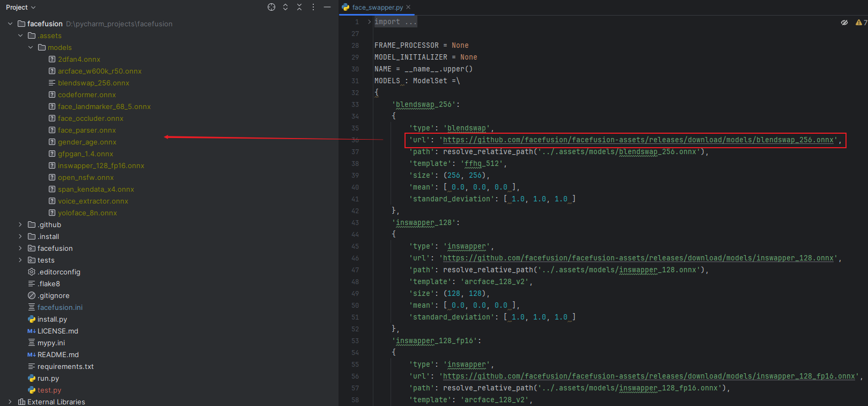Viewport: 868px width, 406px height.
Task: Select the run.py Python file
Action: tap(48, 378)
